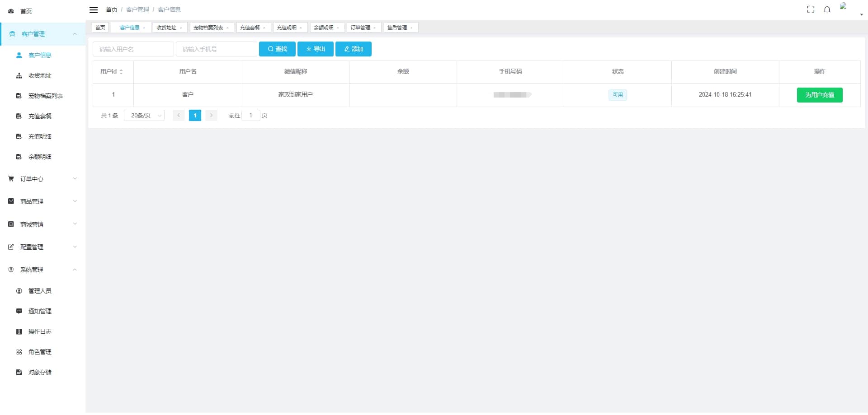Click the grid icon beside 角色管理

pos(19,352)
